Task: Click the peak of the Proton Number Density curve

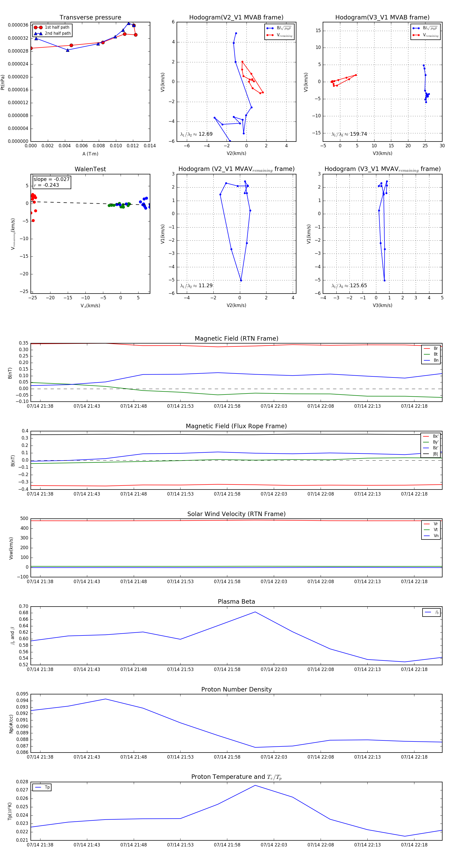Action: click(105, 699)
